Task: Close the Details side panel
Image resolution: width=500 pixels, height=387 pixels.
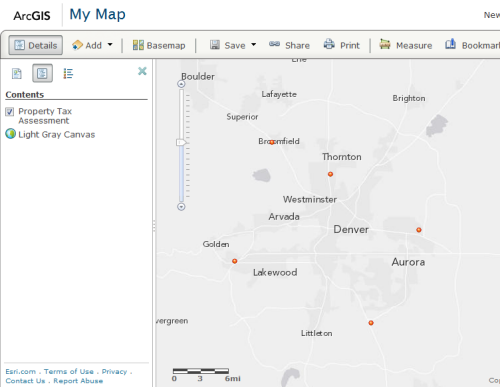Action: tap(142, 71)
